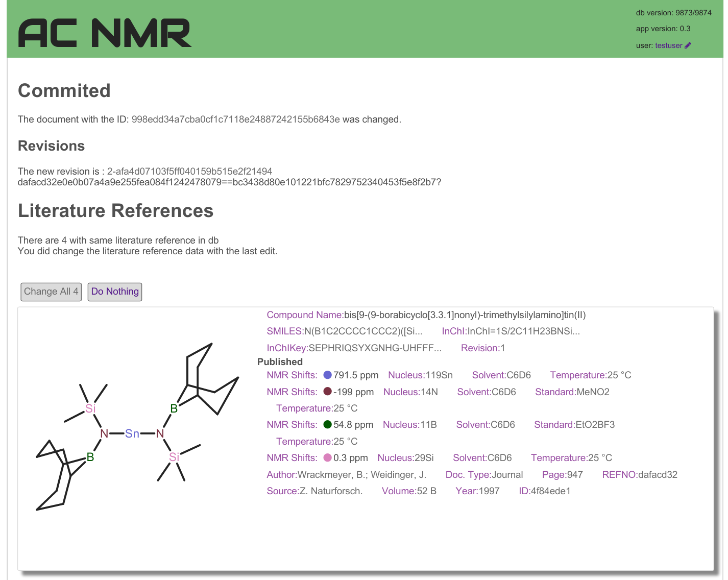
Task: Click the blue 119Sn shift color dot
Action: pyautogui.click(x=328, y=375)
